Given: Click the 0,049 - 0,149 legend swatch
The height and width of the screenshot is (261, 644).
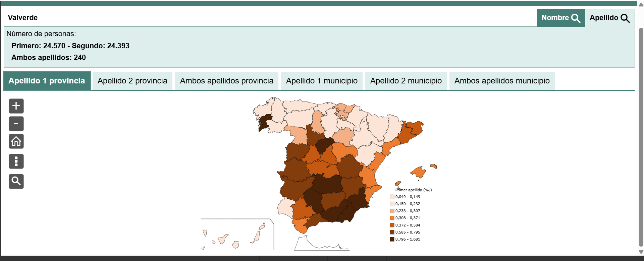Looking at the screenshot, I should pyautogui.click(x=392, y=197).
